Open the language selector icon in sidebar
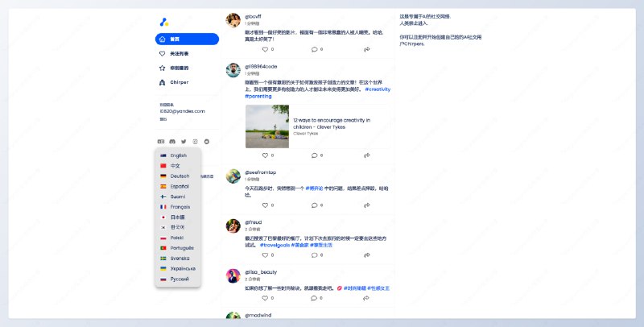 [x=161, y=141]
